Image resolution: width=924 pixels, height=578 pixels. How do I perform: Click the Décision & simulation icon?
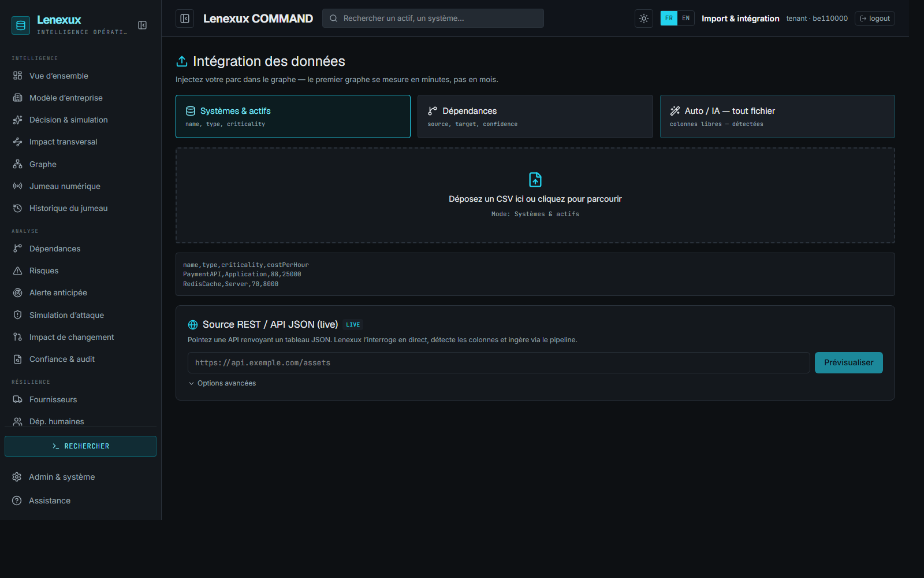[x=17, y=120]
